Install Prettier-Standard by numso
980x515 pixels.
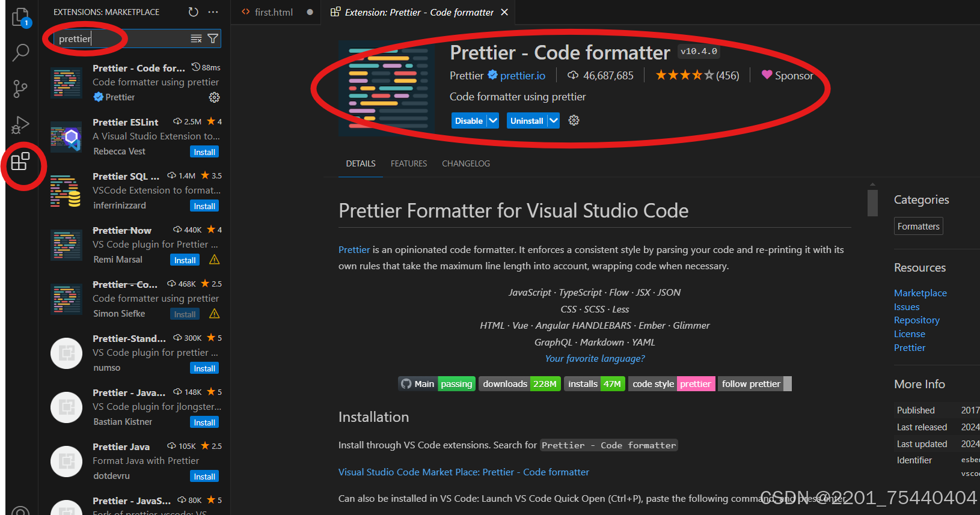click(x=204, y=368)
